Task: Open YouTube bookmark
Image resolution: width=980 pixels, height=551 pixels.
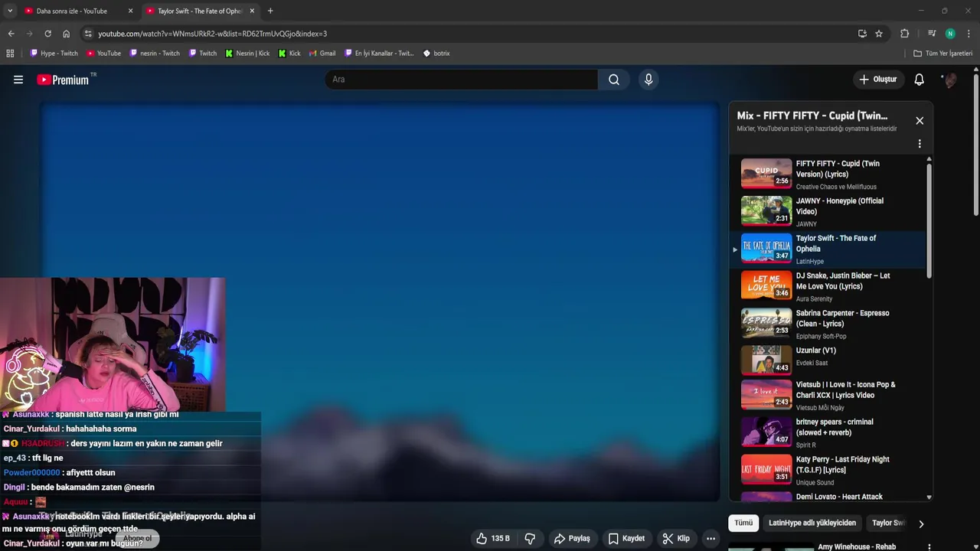Action: pyautogui.click(x=103, y=54)
